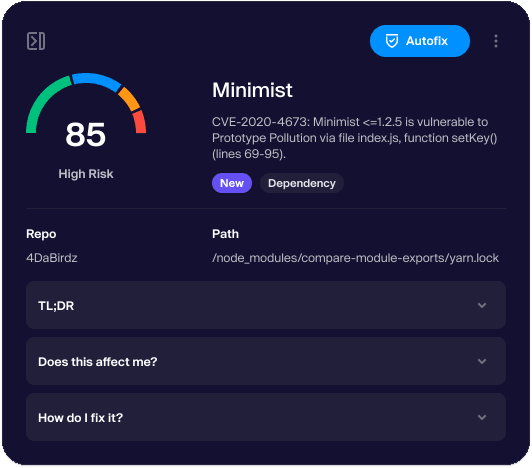Click the Autofix button

[x=420, y=41]
